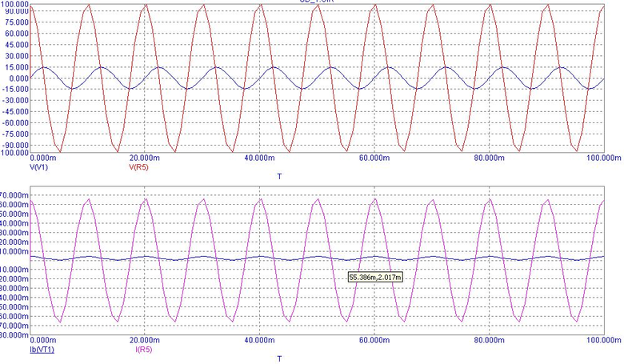Viewport: 624px width, 364px height.
Task: Select the V(V1) trace label
Action: tap(39, 167)
